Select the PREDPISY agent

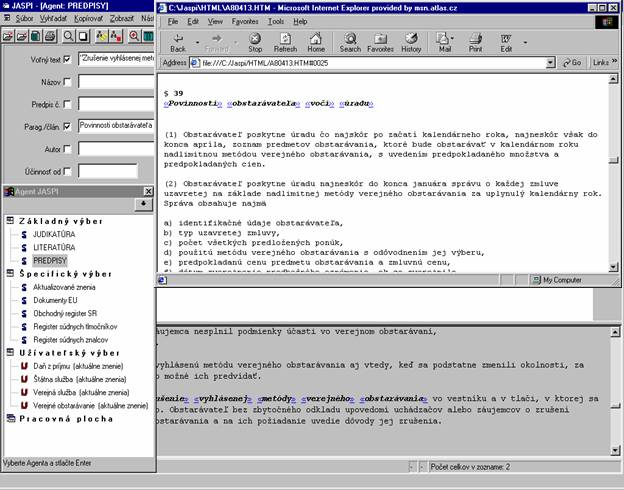coord(50,261)
